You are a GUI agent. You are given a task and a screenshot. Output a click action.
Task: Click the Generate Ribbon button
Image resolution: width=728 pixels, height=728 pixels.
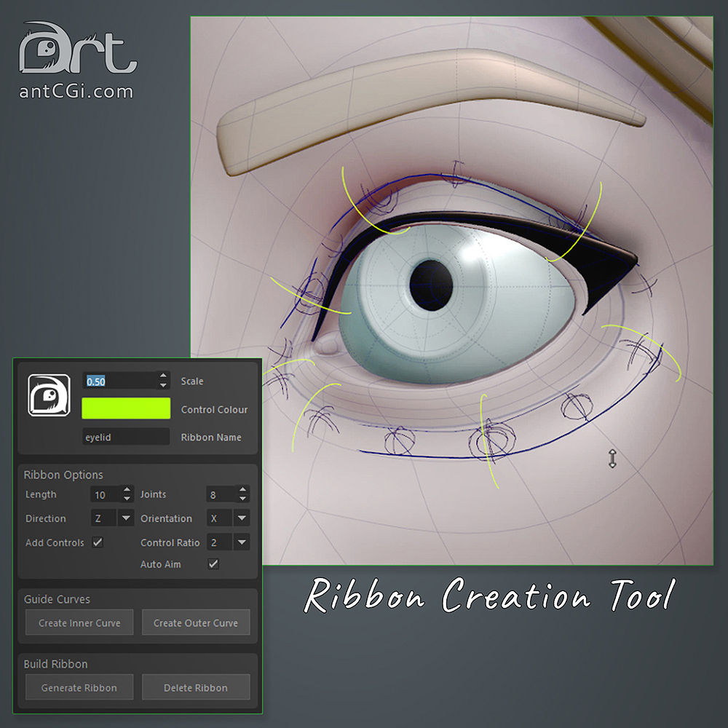point(79,687)
